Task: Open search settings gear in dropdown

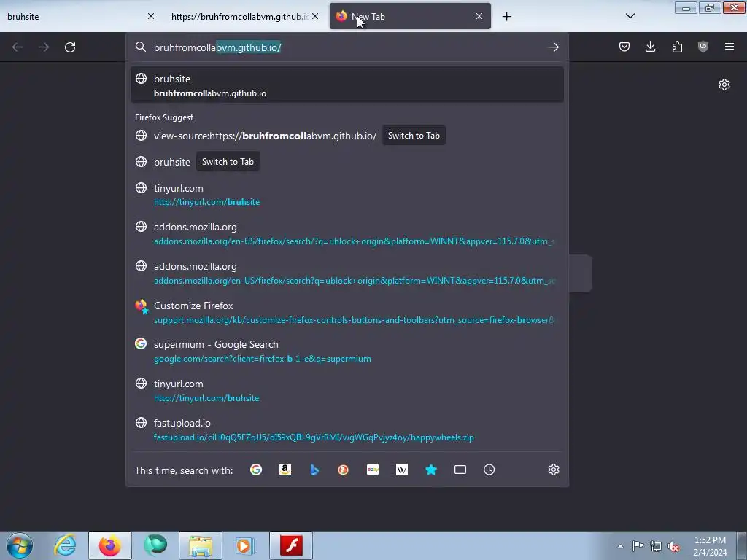Action: [554, 470]
